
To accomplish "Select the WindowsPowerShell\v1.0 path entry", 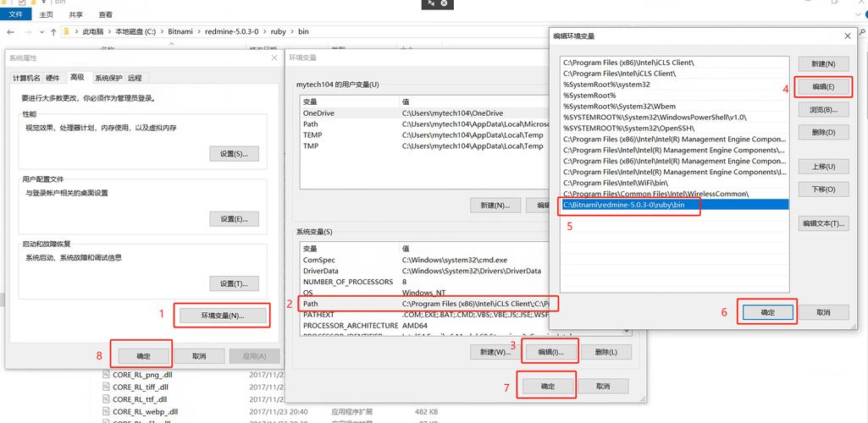I will point(675,118).
